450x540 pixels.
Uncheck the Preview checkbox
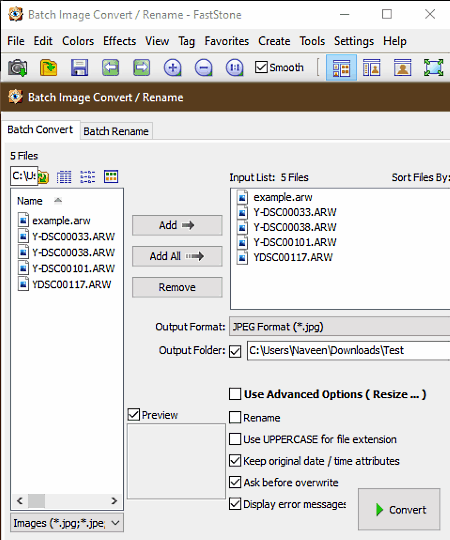tap(134, 415)
